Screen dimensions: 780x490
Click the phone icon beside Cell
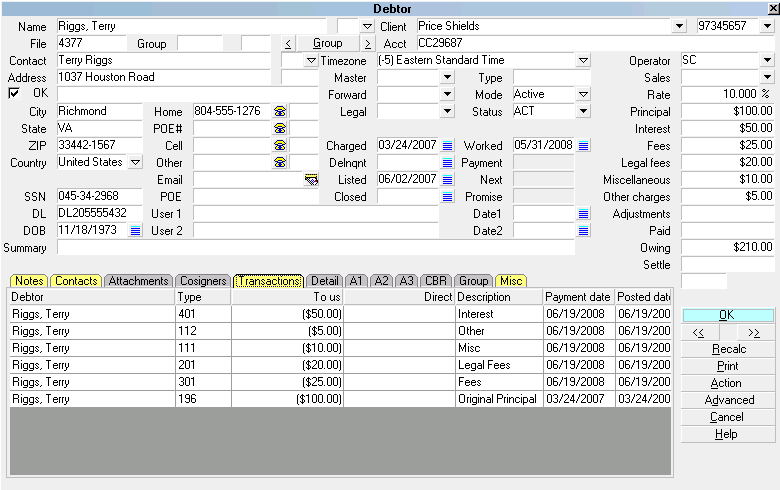point(280,145)
